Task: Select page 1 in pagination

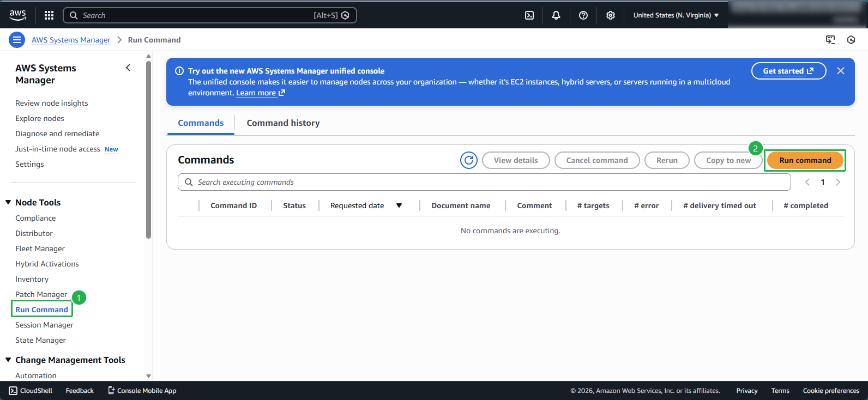Action: click(x=823, y=182)
